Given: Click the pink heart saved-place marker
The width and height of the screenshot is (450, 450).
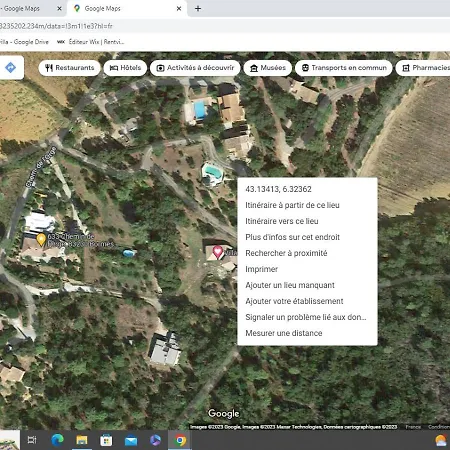Looking at the screenshot, I should tap(218, 252).
